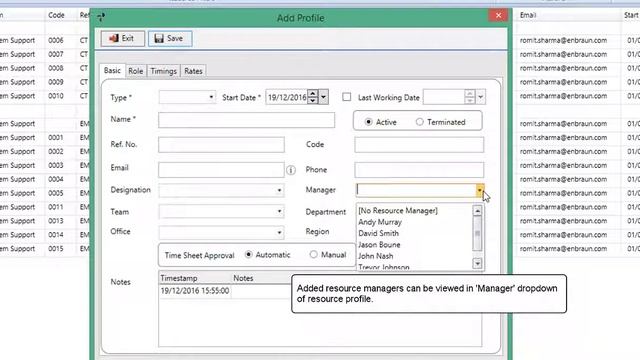Choose David Smith from Manager list
This screenshot has height=360, width=640.
click(378, 233)
